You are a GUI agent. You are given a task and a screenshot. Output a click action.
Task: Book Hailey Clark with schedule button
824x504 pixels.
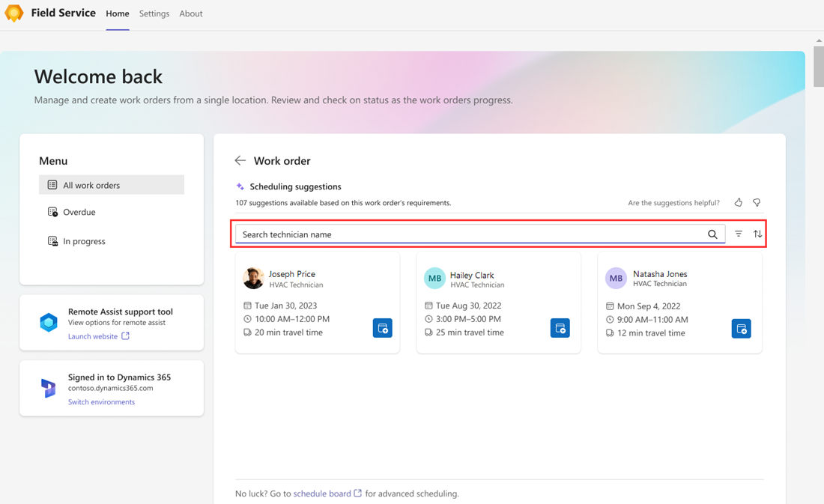[x=560, y=328]
